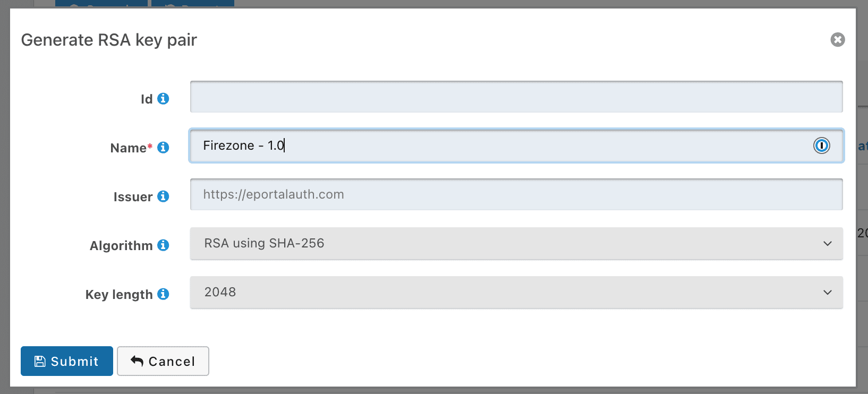Viewport: 868px width, 394px height.
Task: Select the Generate RSA key pair dialog title
Action: (x=109, y=40)
